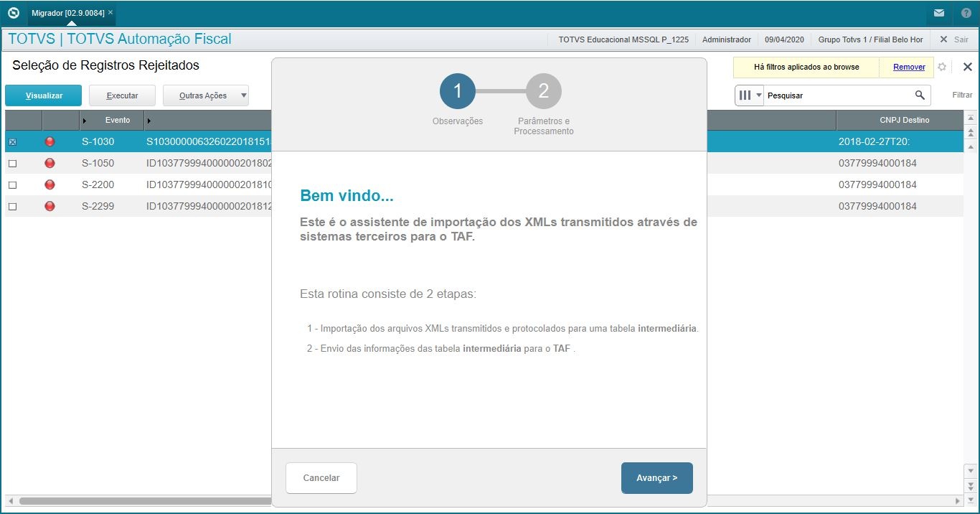Click Grupo Totvs 1 / Filial Belo Hor
Viewport: 980px width, 514px height.
tap(871, 39)
